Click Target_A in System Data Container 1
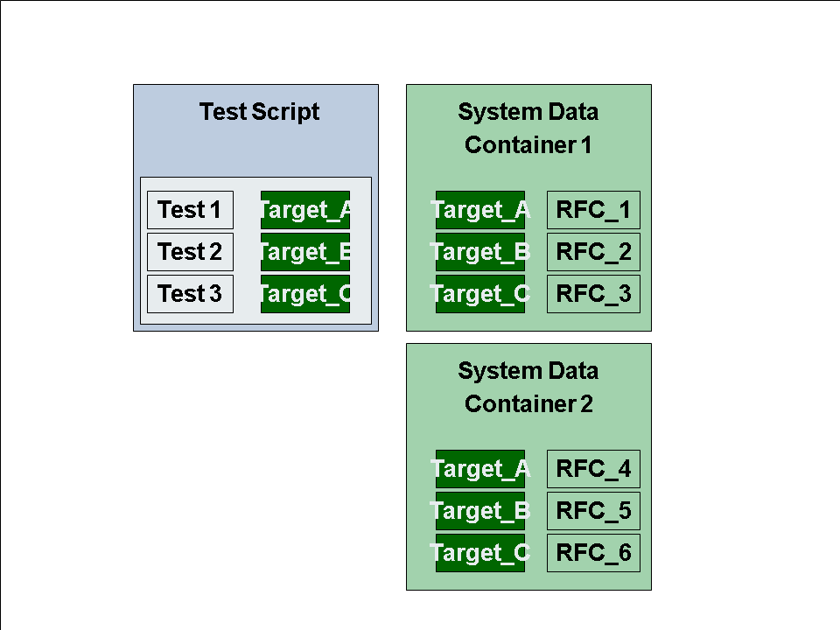The width and height of the screenshot is (840, 630). [480, 210]
